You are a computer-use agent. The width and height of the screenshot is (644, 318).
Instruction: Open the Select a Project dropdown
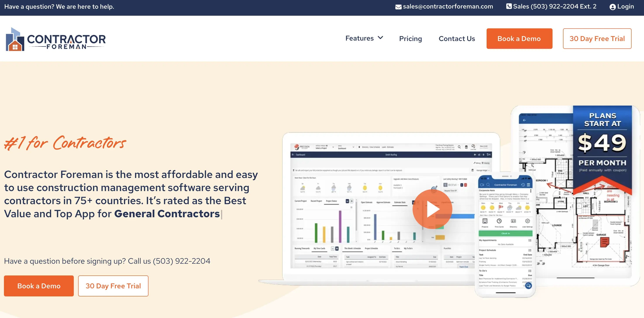click(325, 148)
